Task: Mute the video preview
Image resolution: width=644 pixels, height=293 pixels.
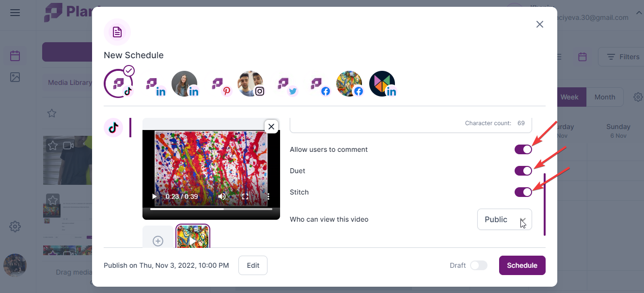Action: point(222,196)
